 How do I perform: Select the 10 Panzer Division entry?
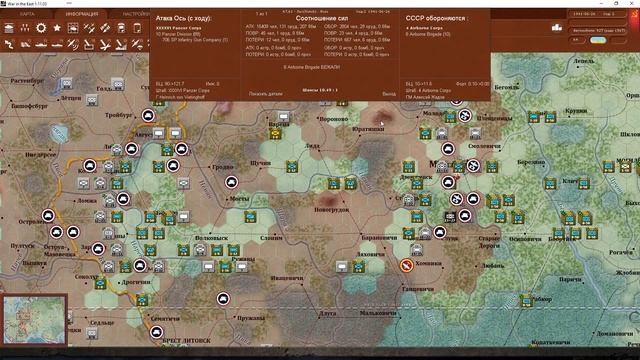178,34
